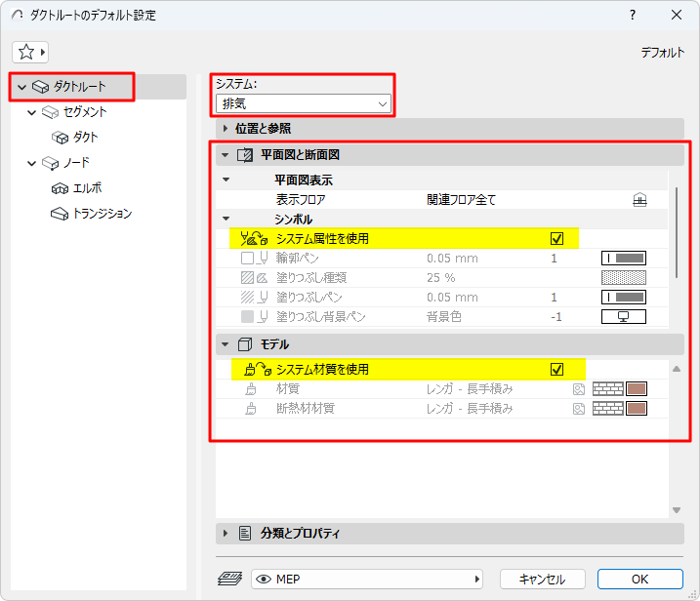Click the model panel scroll down arrow
700x601 pixels.
(677, 510)
